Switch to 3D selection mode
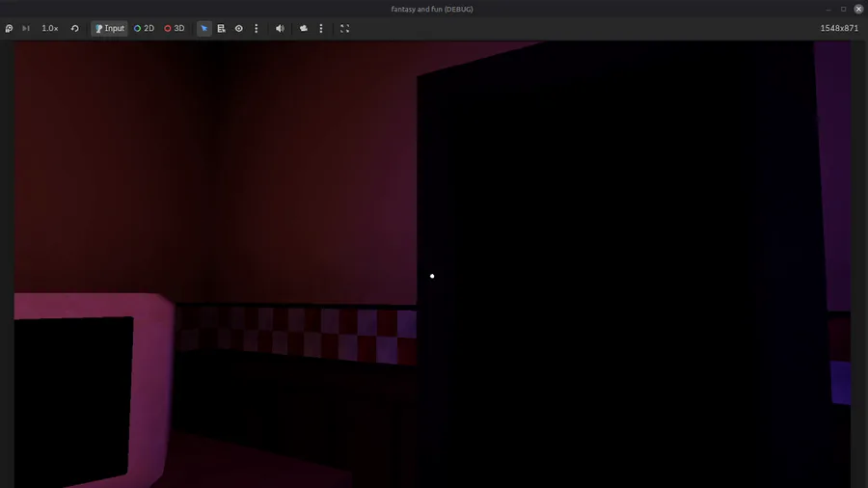 coord(174,28)
